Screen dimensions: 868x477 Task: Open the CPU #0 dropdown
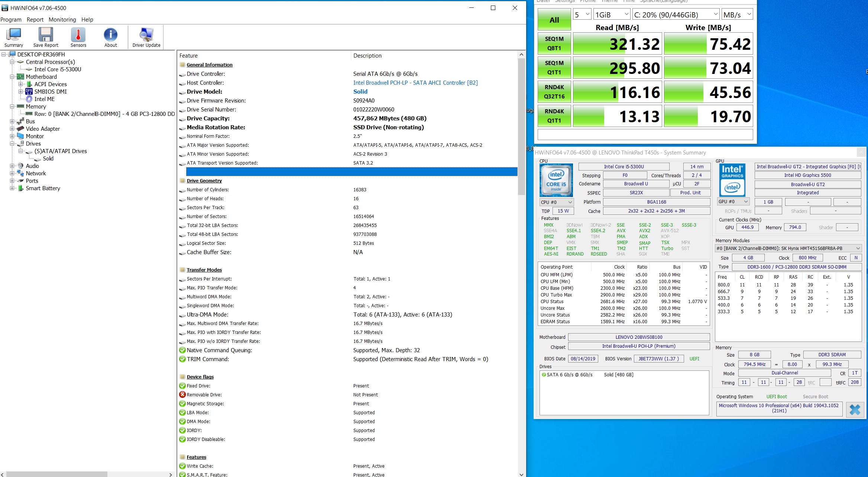click(556, 202)
